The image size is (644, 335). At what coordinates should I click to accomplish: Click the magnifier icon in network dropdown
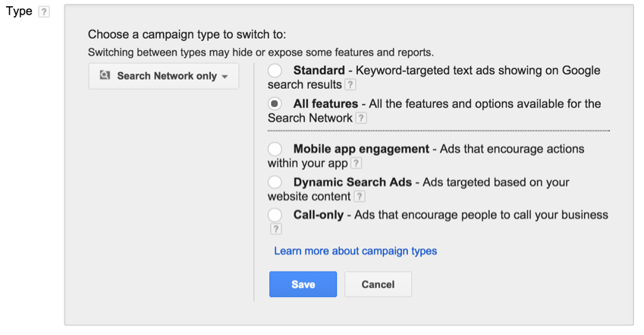click(105, 75)
